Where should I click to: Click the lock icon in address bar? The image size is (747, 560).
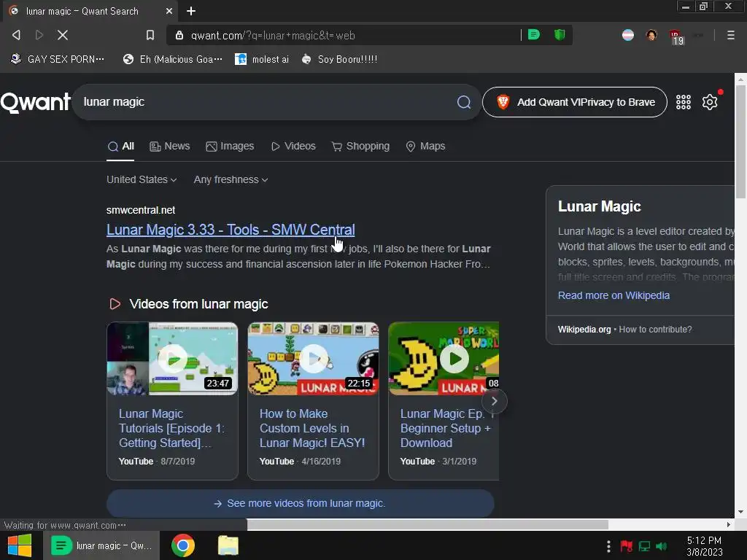click(x=179, y=35)
